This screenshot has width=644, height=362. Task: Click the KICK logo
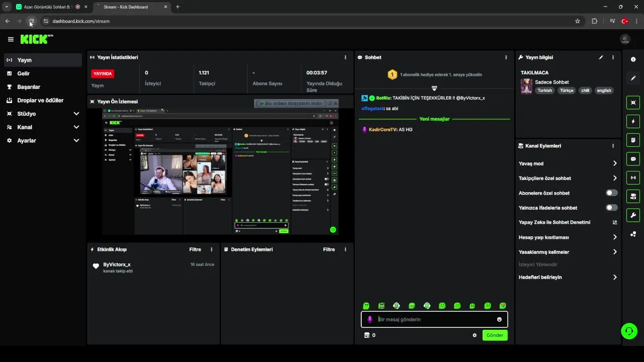point(37,39)
